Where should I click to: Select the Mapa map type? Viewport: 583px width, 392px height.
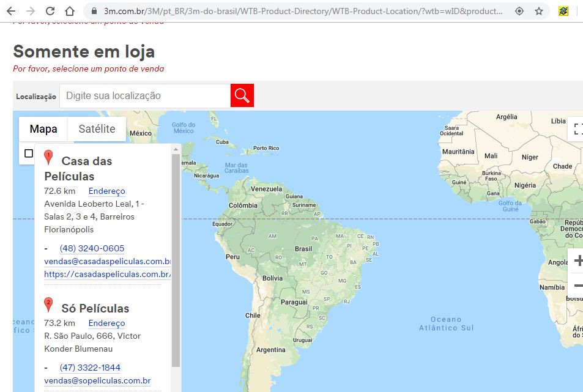(43, 129)
